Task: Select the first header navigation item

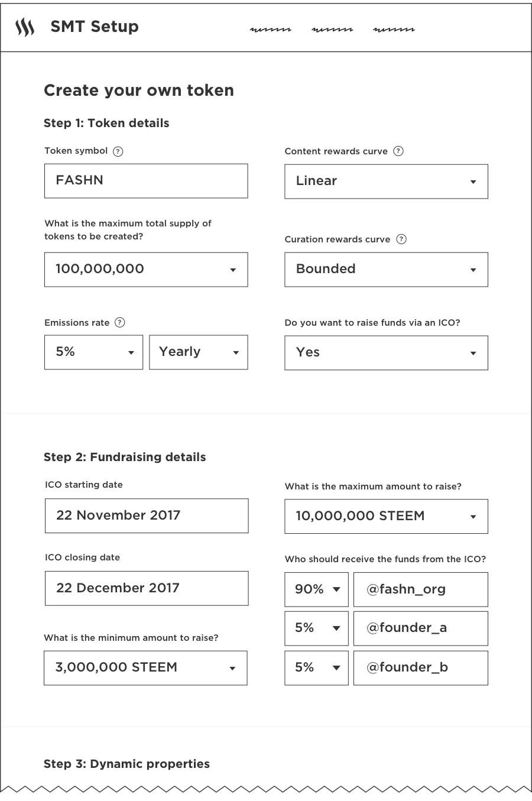Action: point(271,29)
